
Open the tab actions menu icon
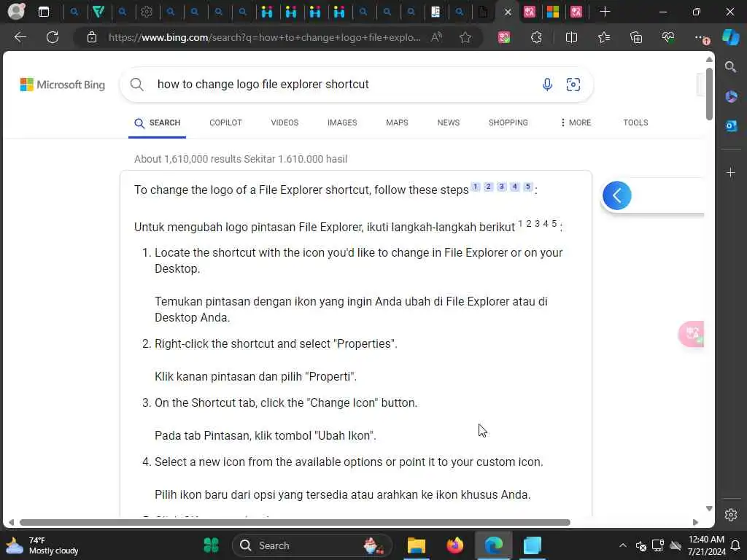(43, 12)
